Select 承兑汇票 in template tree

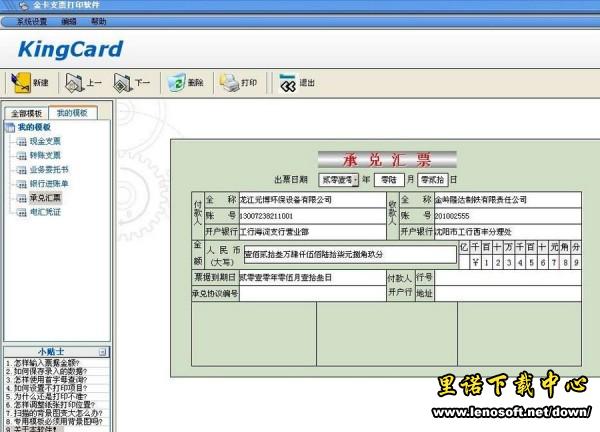point(45,198)
